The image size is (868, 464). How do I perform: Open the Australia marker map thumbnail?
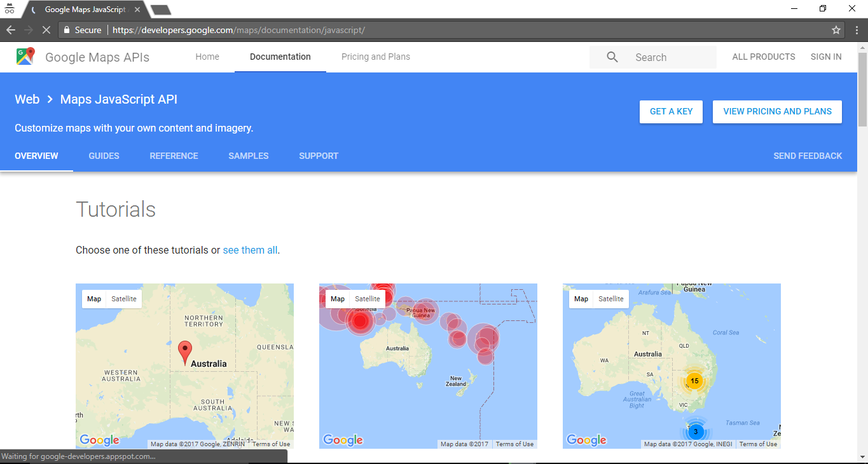184,366
